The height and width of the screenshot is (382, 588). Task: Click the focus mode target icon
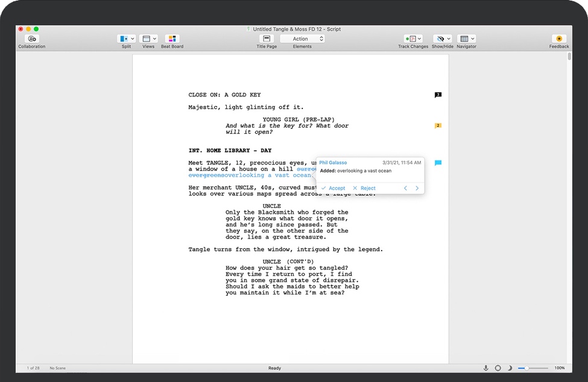coord(498,368)
